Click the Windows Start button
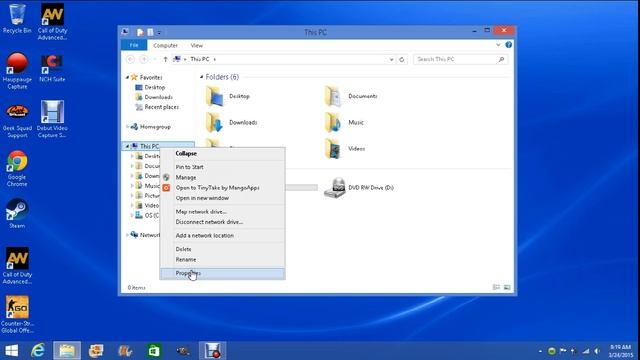 (11, 351)
